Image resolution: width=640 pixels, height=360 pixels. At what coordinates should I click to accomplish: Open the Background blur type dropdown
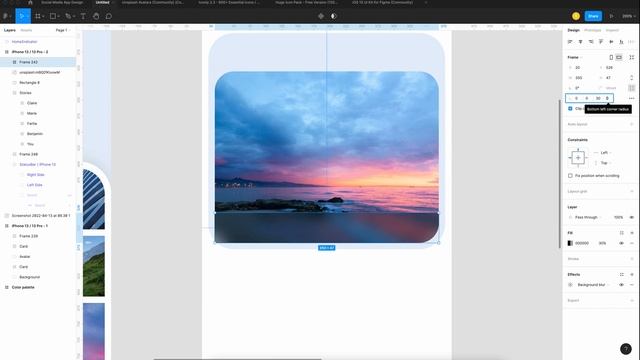[593, 285]
